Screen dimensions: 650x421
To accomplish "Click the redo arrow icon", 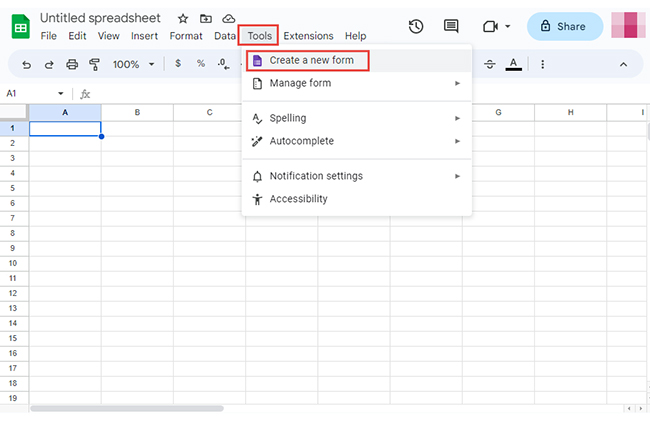I will 49,64.
